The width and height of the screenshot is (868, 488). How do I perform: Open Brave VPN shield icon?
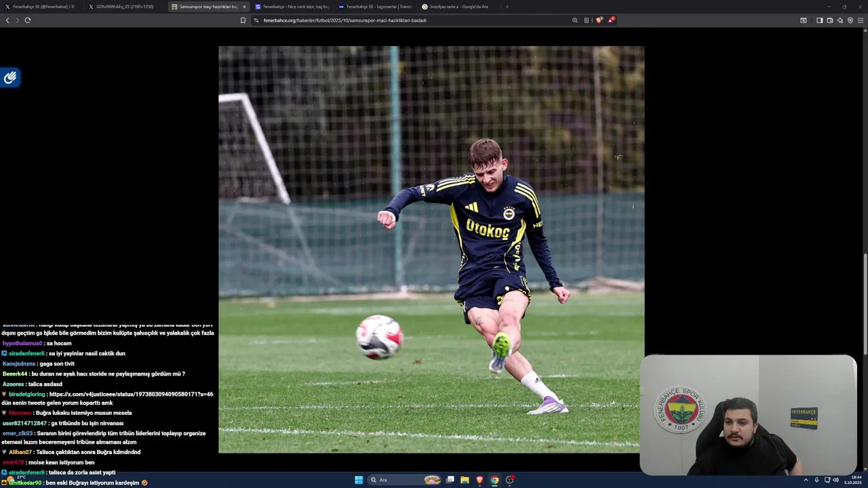(850, 20)
